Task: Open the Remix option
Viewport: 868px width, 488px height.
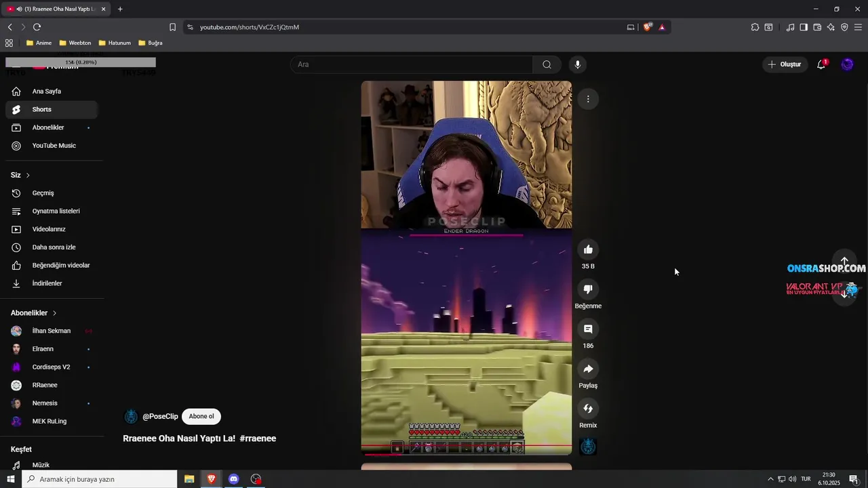Action: pyautogui.click(x=588, y=409)
